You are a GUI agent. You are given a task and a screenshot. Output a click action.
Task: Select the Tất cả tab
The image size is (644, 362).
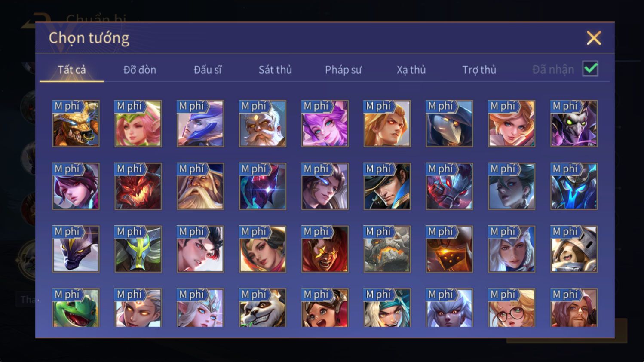[72, 70]
